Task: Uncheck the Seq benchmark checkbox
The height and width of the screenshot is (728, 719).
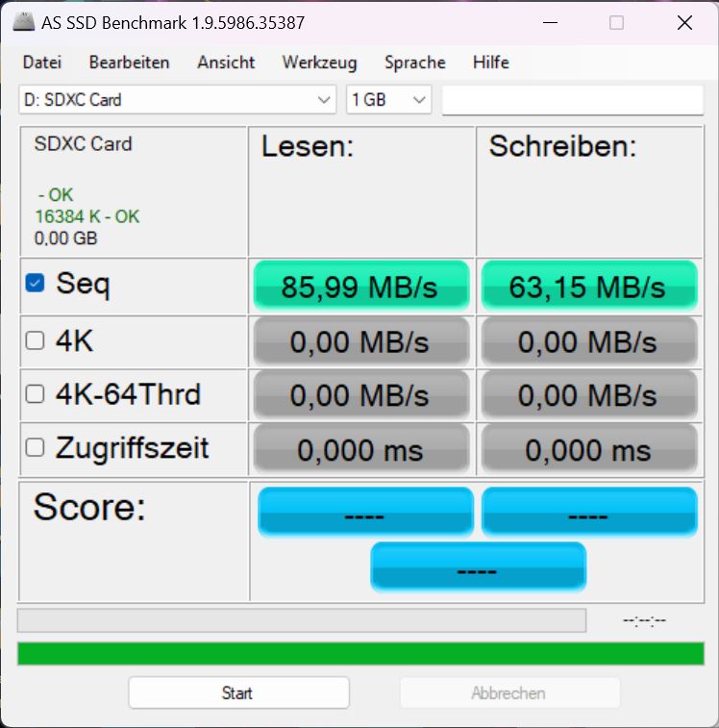Action: tap(36, 283)
